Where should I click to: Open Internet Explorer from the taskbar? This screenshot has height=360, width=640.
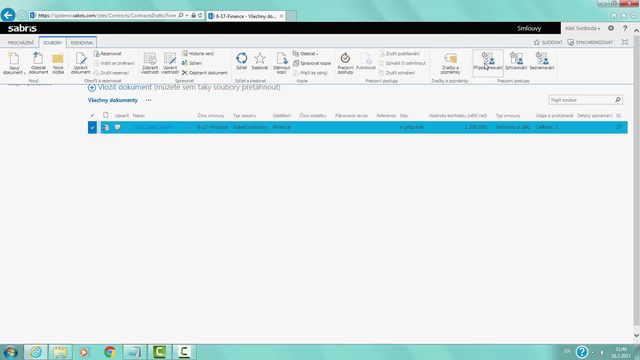[x=36, y=352]
